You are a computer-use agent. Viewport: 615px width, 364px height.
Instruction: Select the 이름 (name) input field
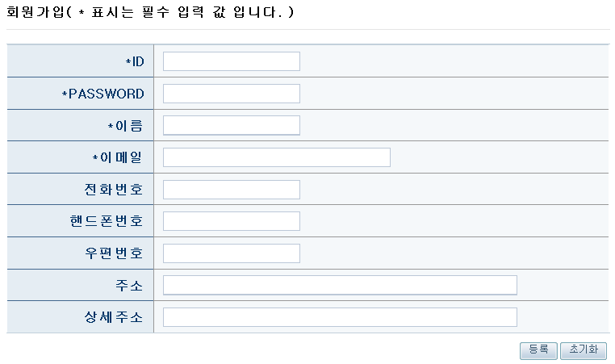[x=231, y=125]
